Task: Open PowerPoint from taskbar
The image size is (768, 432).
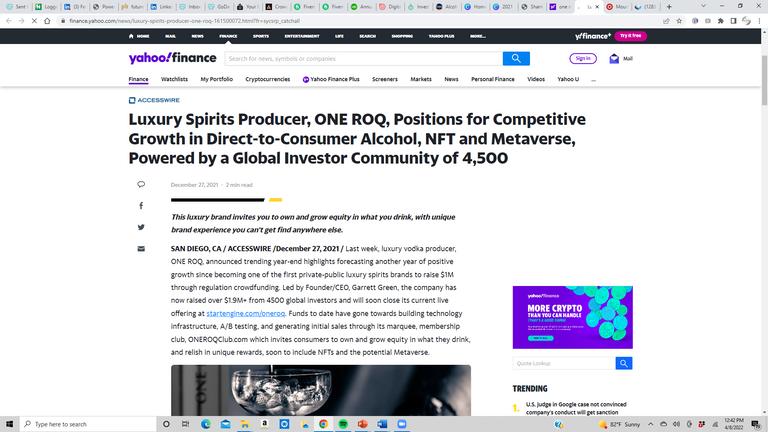Action: tap(362, 424)
